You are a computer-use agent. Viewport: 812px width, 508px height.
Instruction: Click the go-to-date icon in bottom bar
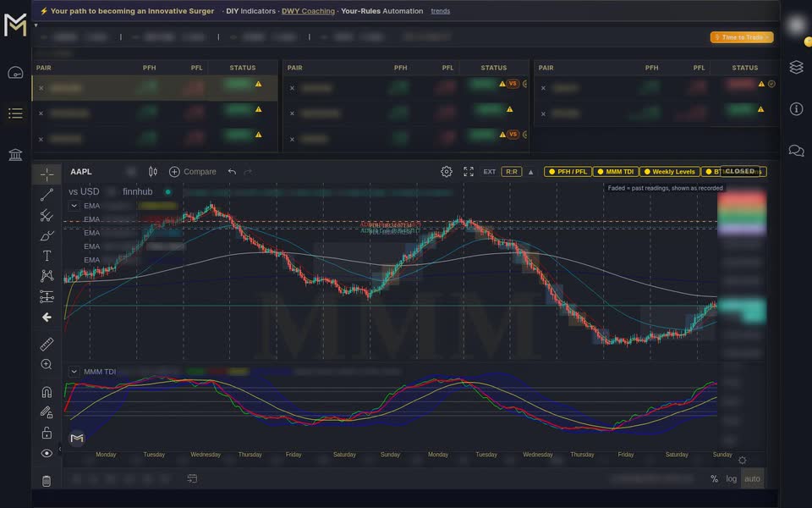[192, 478]
